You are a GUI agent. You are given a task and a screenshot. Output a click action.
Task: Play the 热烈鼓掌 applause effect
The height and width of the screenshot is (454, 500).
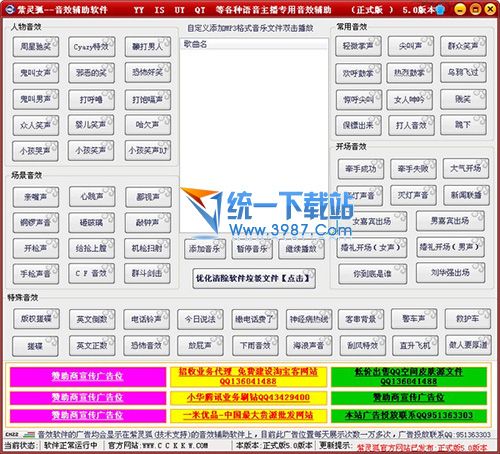(x=409, y=73)
